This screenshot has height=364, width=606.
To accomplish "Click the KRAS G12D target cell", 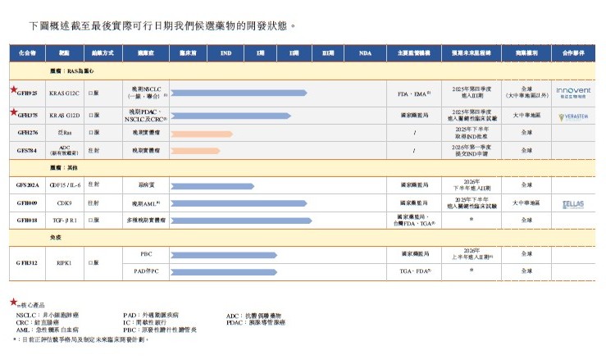I will point(64,115).
